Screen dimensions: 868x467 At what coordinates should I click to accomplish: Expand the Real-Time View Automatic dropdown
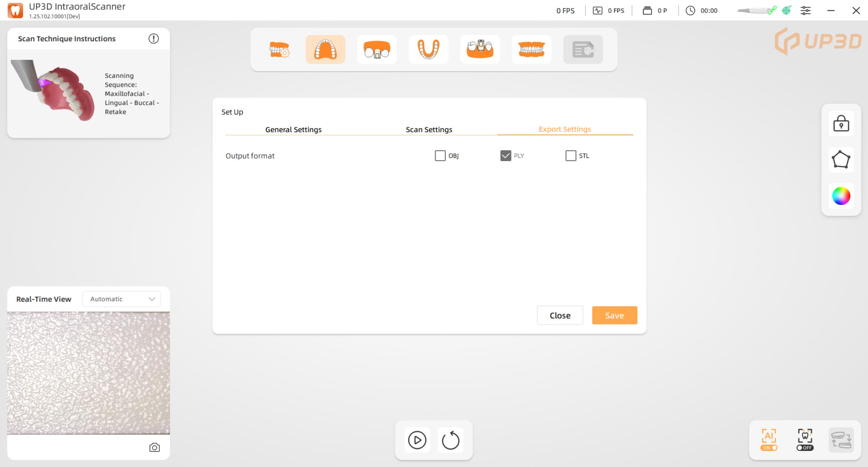[x=121, y=299]
